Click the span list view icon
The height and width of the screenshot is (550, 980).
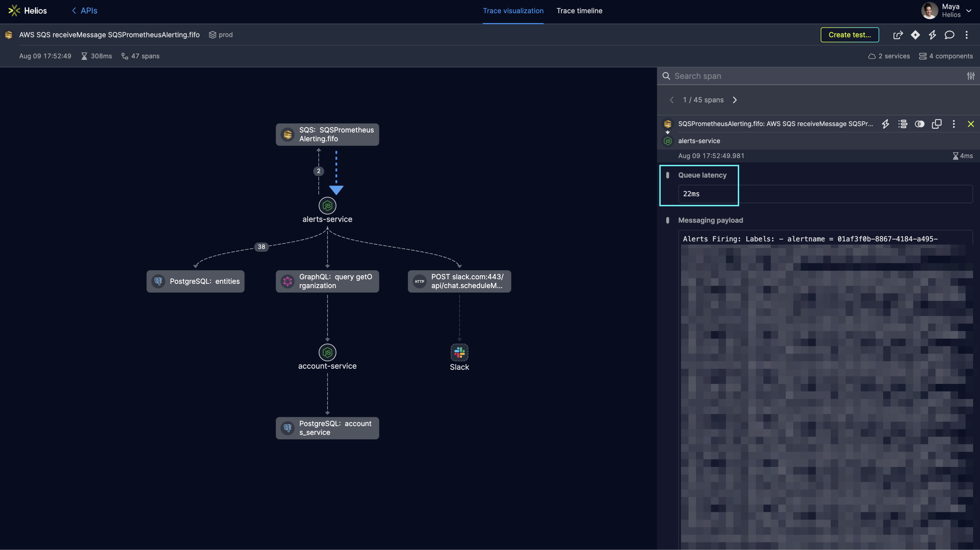(903, 124)
